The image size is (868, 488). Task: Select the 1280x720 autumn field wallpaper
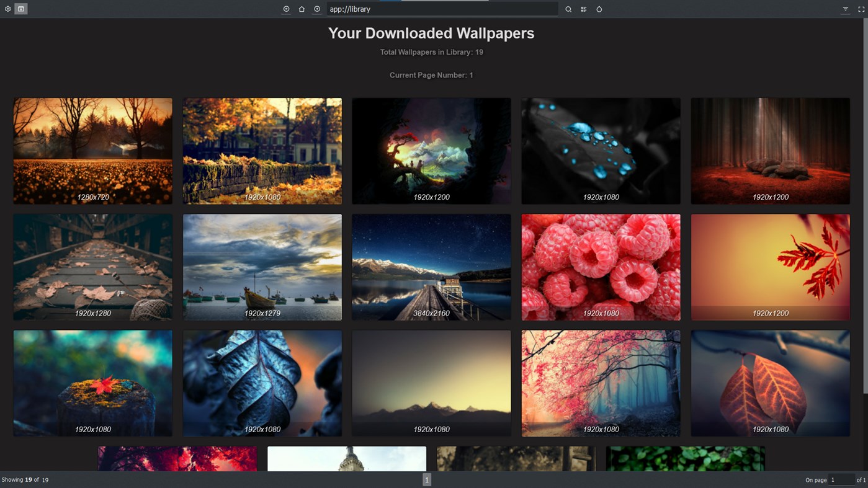pos(92,151)
